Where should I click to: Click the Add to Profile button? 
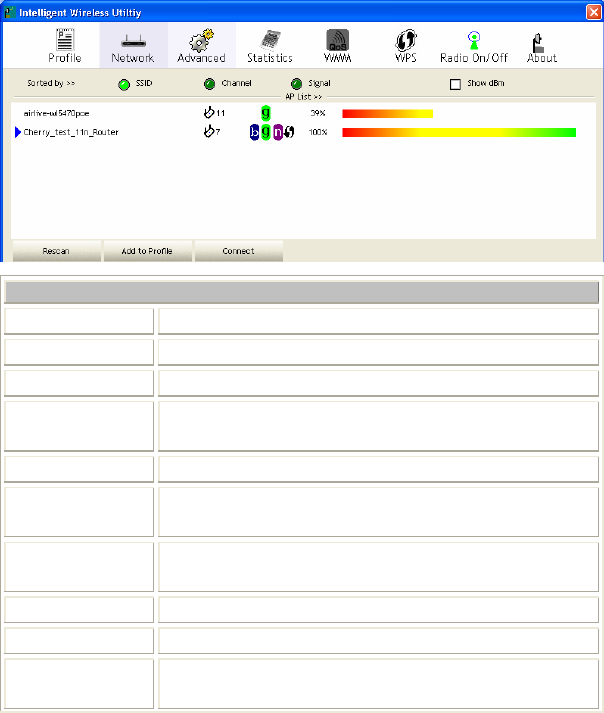coord(147,251)
